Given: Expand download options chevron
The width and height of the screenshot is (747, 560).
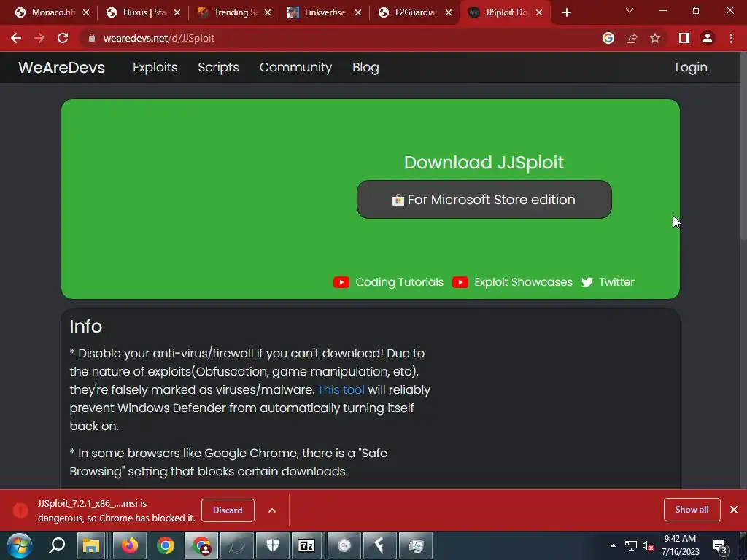Looking at the screenshot, I should (x=272, y=510).
